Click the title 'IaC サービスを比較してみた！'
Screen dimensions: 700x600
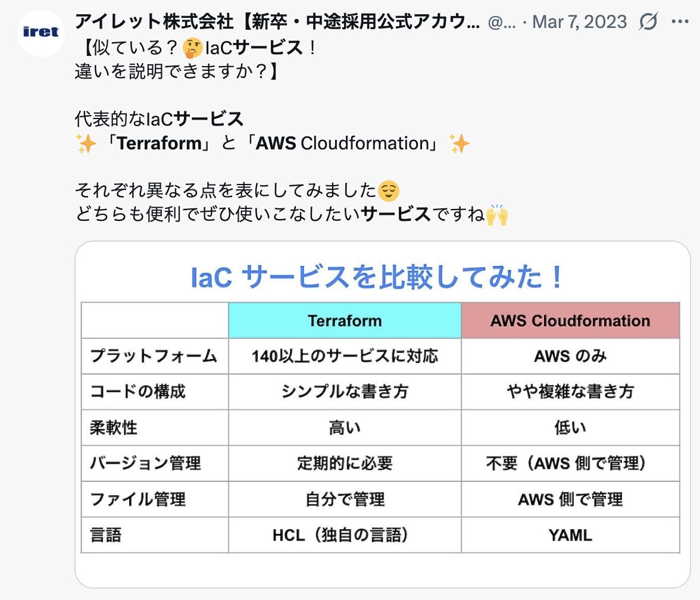click(x=377, y=277)
